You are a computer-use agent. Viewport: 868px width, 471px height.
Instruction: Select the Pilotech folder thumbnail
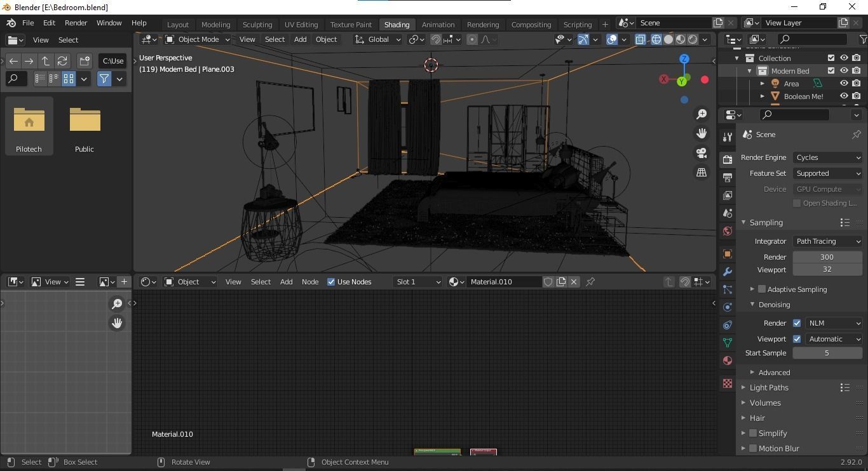pyautogui.click(x=29, y=126)
